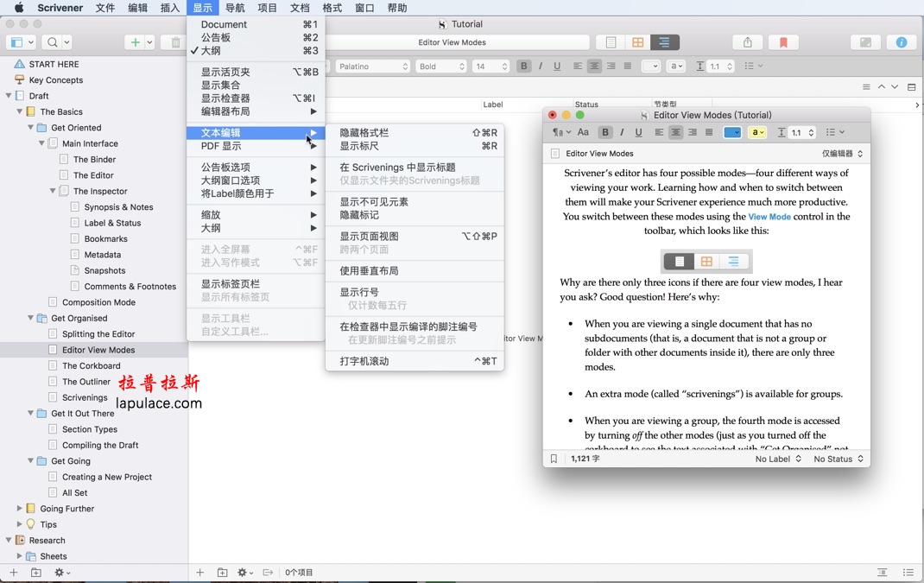Viewport: 924px width, 583px height.
Task: Choose 显示检查器 menu item
Action: (x=255, y=98)
